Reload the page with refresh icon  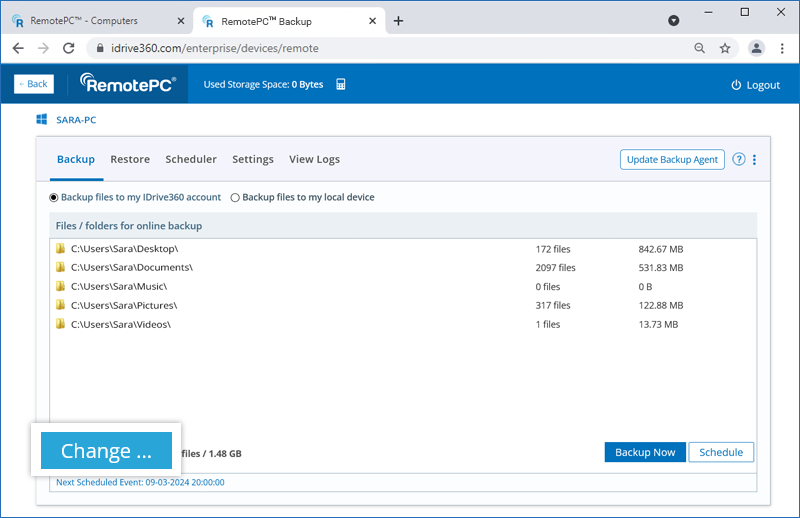pos(69,48)
